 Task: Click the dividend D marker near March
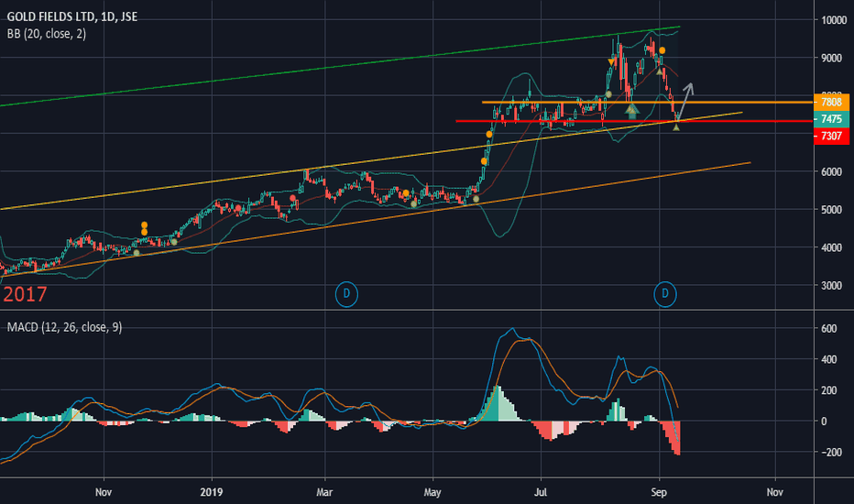coord(346,294)
